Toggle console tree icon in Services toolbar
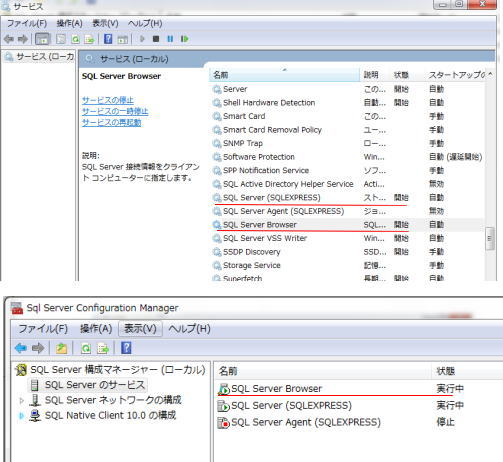This screenshot has width=503, height=462. click(x=43, y=39)
